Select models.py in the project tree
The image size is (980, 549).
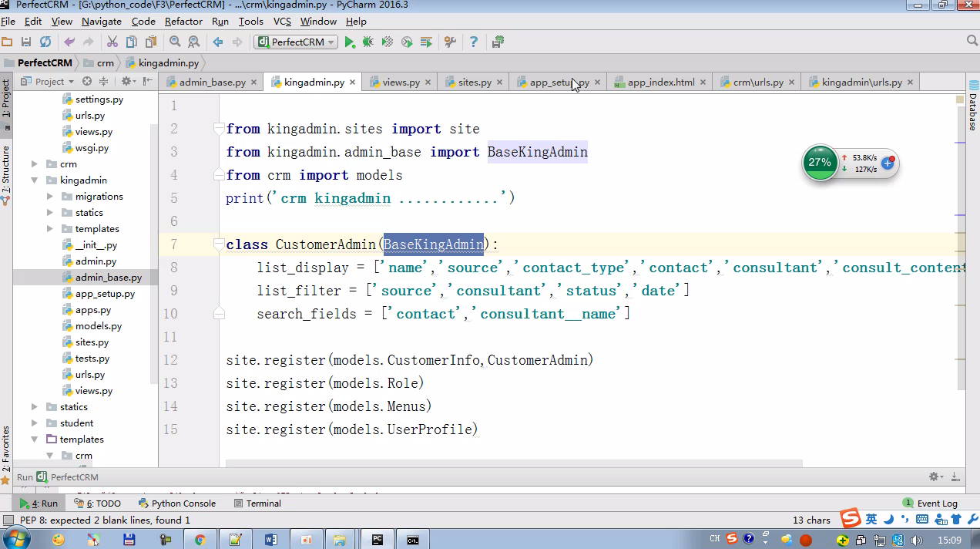(98, 326)
